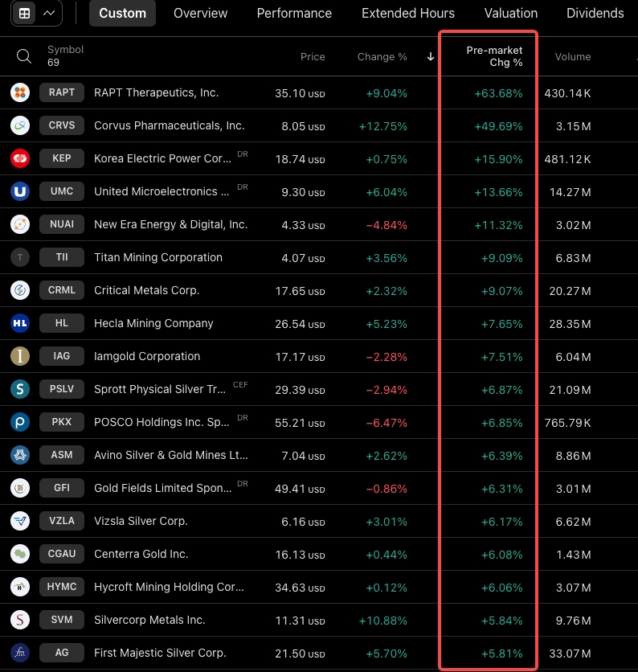Click the name Silvercorp Metals Inc.
This screenshot has height=672, width=638.
[x=149, y=620]
